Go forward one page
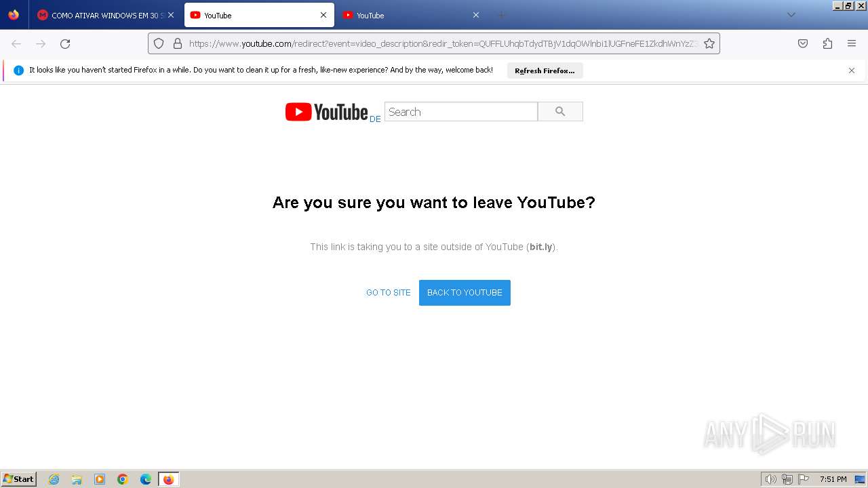This screenshot has height=488, width=868. pos(41,43)
